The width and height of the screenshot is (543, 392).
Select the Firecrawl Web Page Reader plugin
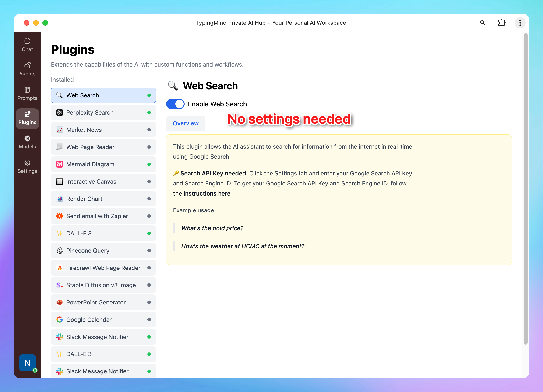pos(103,268)
